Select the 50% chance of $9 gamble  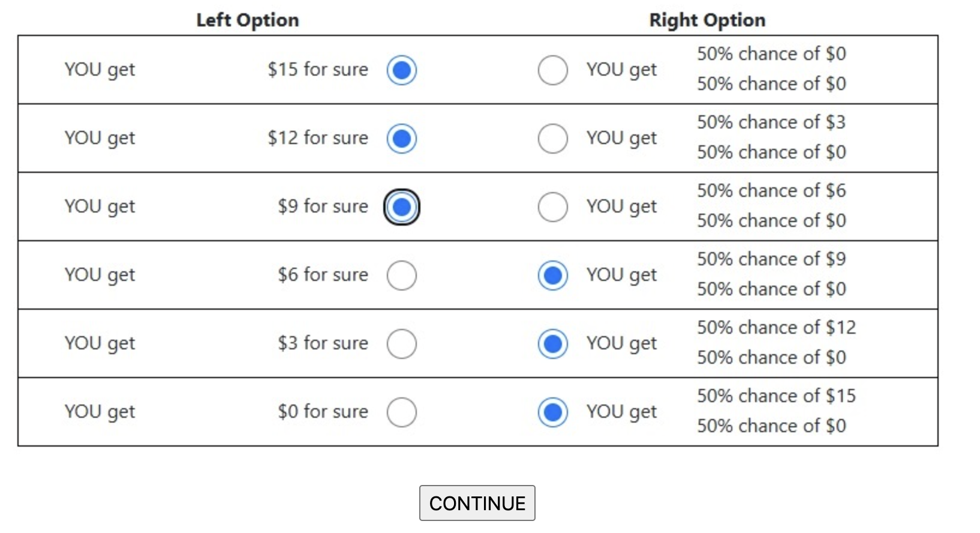[552, 276]
